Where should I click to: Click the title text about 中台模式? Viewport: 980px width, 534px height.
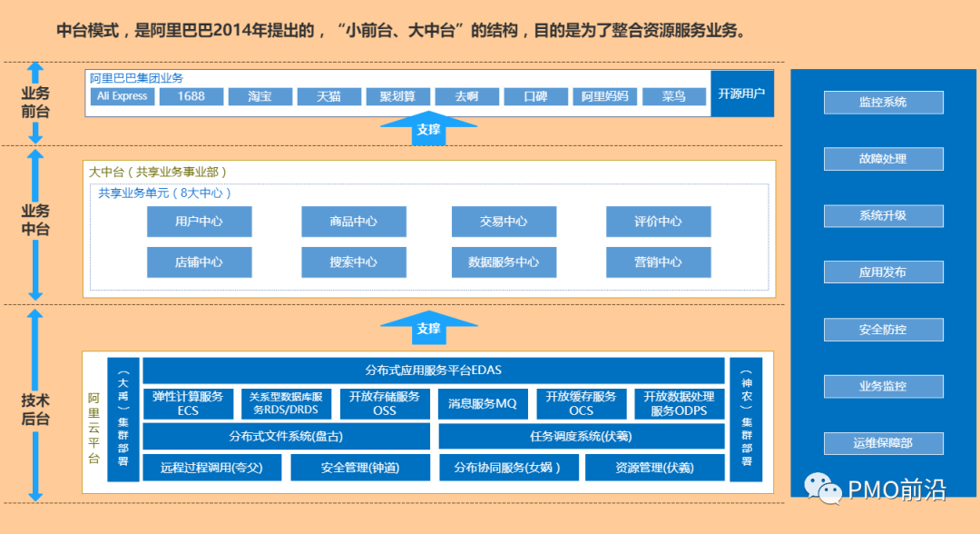click(x=402, y=30)
